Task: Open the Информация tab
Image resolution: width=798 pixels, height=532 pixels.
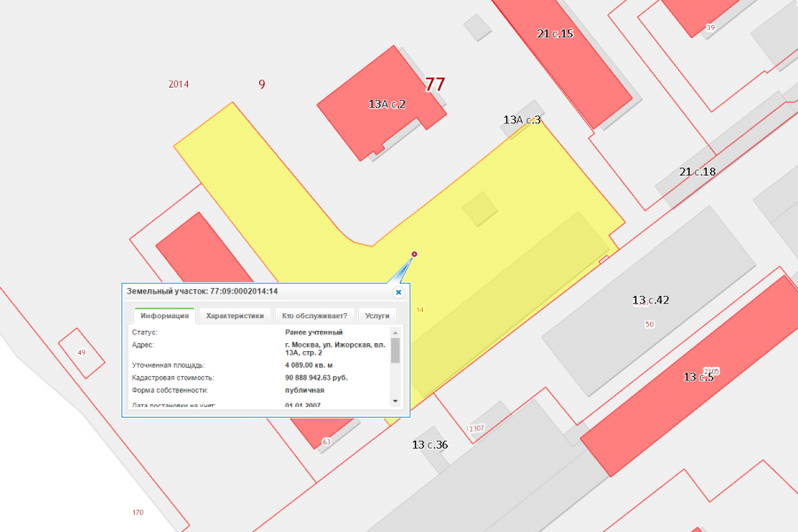Action: click(164, 316)
